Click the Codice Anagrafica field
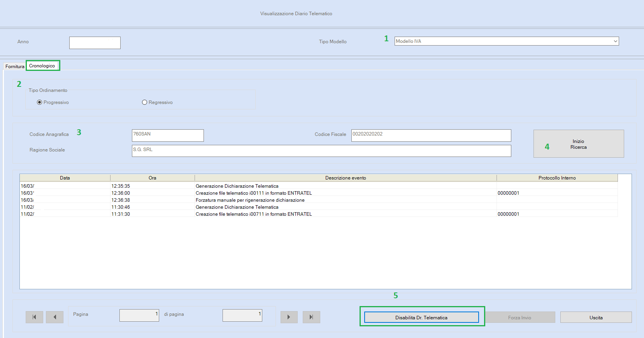This screenshot has height=338, width=644. click(x=168, y=136)
